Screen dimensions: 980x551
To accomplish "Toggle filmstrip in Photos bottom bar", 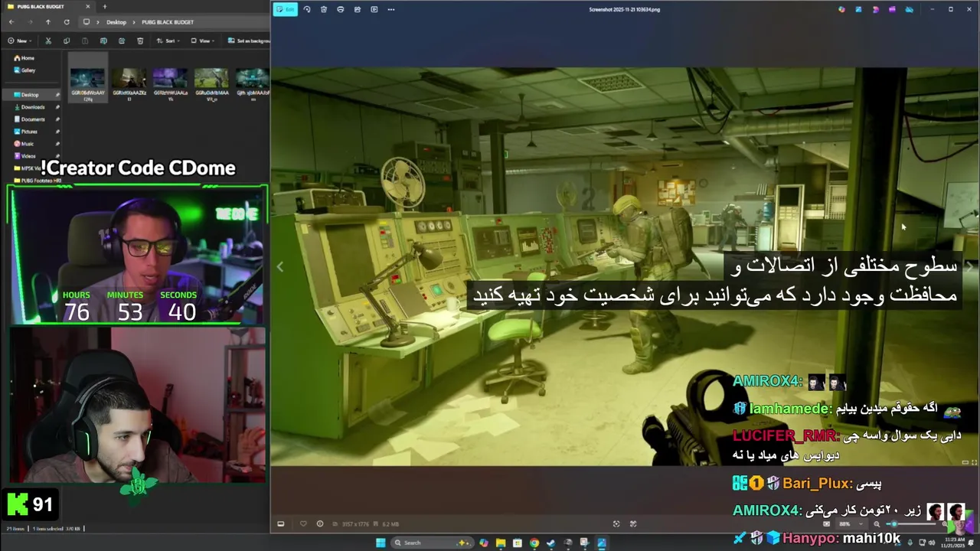I will point(281,523).
